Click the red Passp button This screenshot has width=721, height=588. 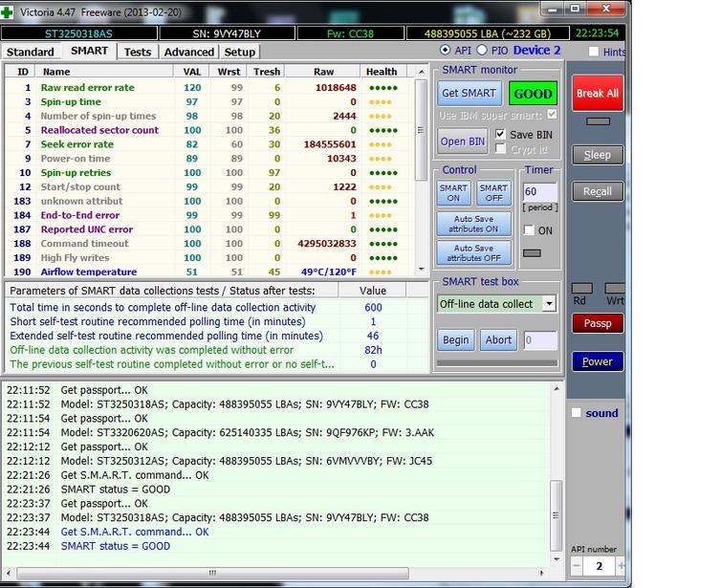click(598, 323)
